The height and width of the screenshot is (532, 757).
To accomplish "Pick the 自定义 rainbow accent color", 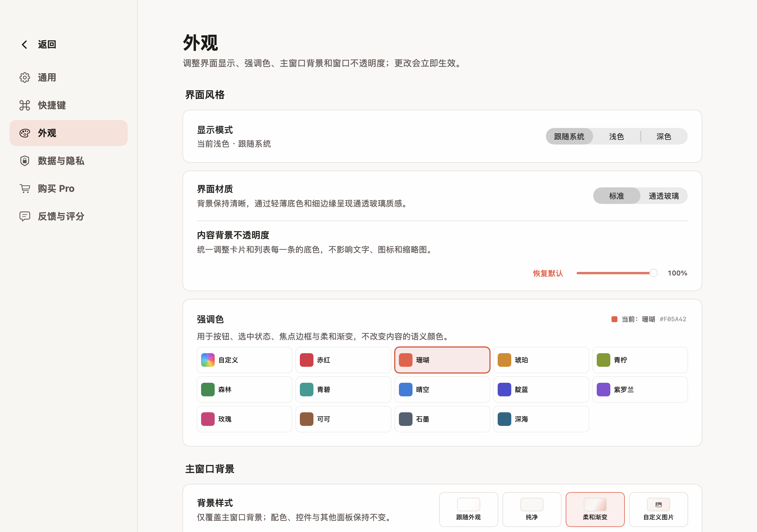I will tap(244, 360).
